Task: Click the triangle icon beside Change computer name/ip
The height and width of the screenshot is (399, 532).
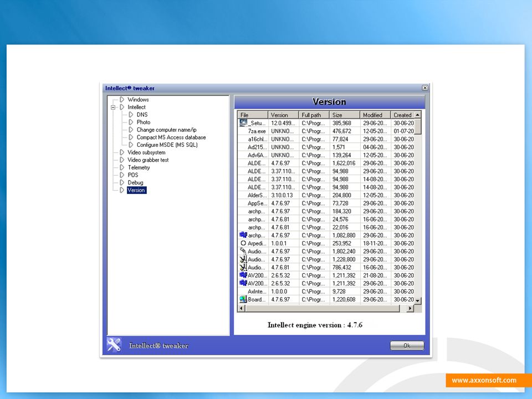Action: click(x=131, y=130)
